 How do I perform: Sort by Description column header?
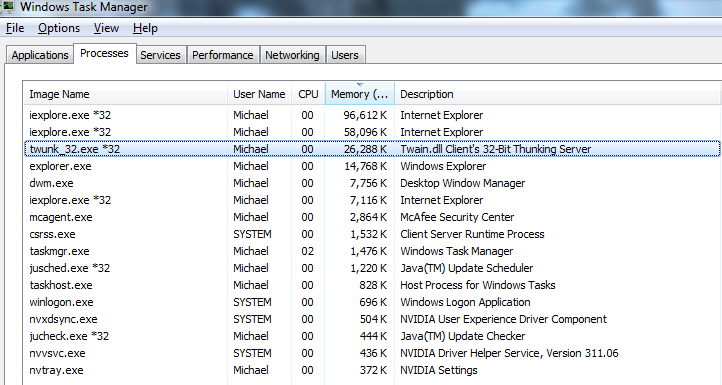pyautogui.click(x=558, y=94)
